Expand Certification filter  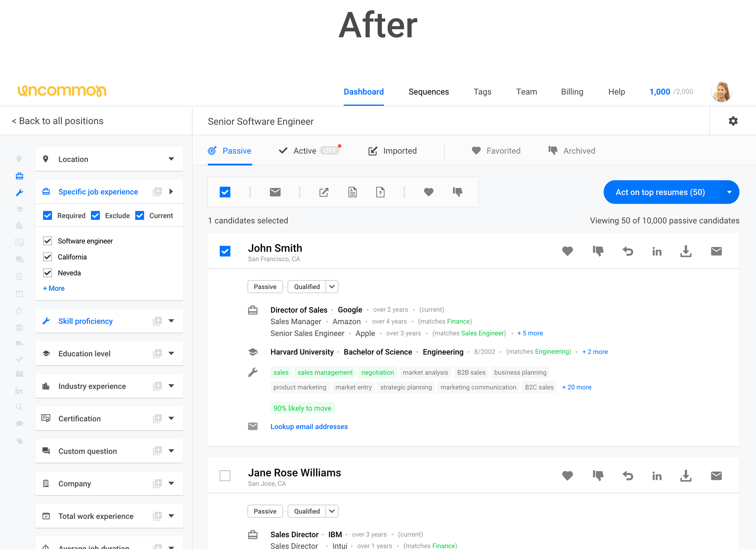(x=171, y=418)
